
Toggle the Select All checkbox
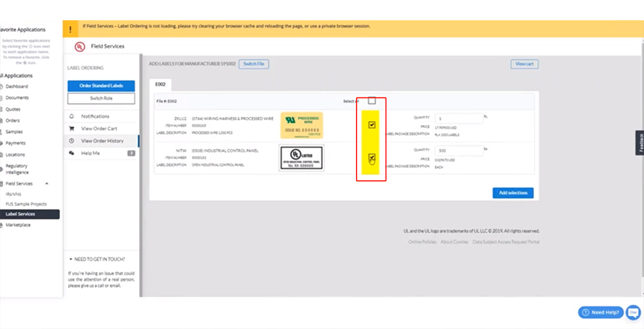(372, 101)
